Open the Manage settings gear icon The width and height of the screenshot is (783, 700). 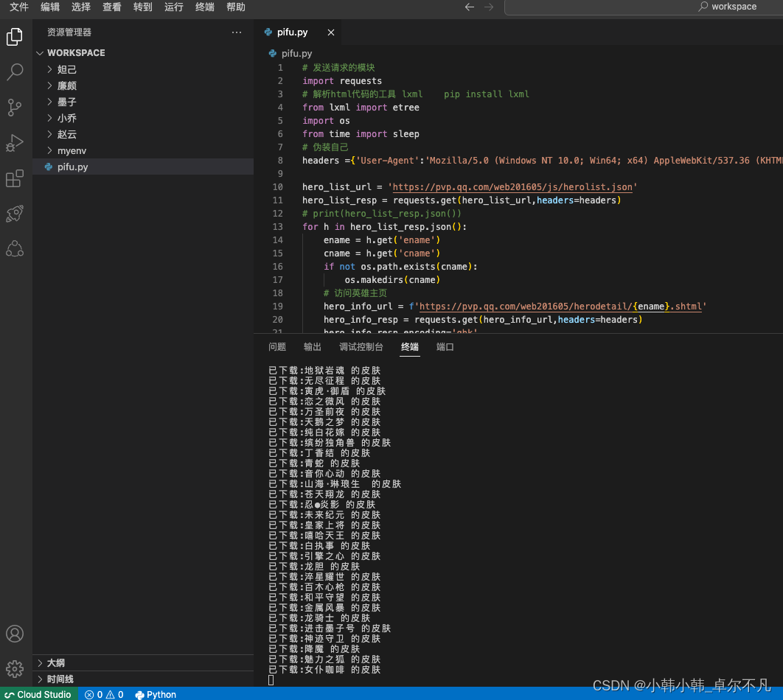[x=15, y=668]
